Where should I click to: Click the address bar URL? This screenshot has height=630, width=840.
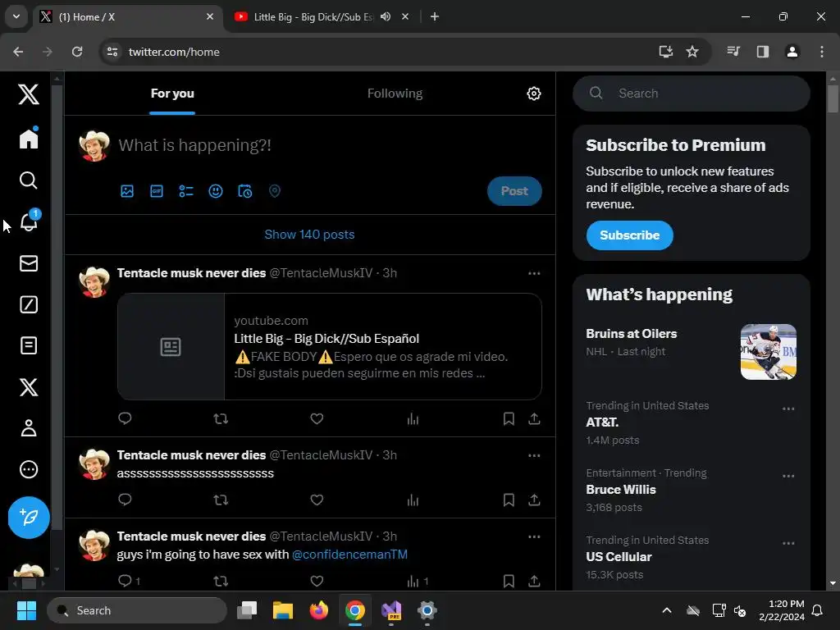(174, 52)
